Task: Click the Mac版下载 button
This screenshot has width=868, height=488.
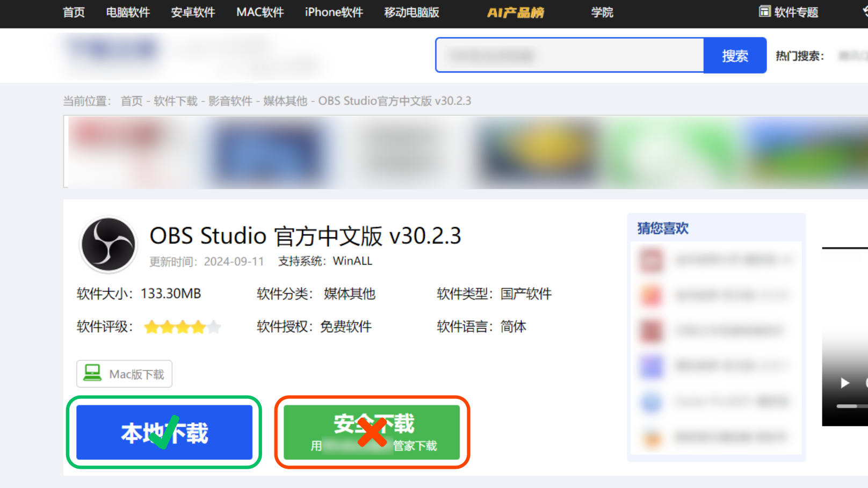Action: click(124, 373)
